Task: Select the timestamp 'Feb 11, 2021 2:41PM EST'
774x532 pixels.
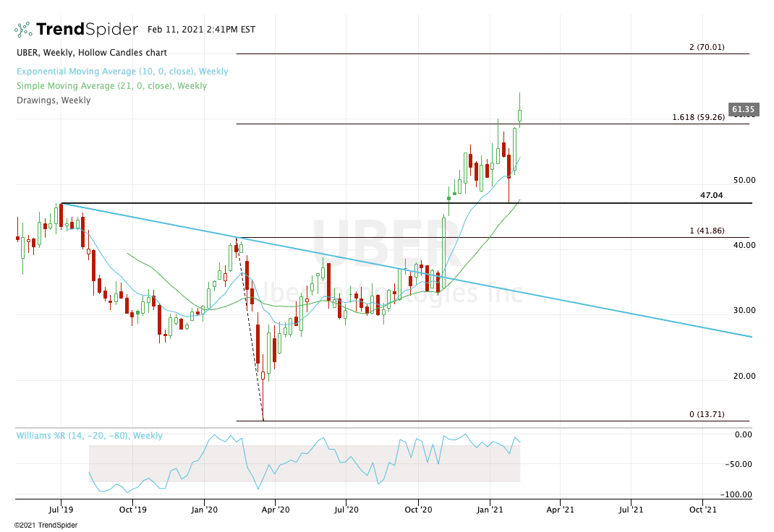Action: 201,30
